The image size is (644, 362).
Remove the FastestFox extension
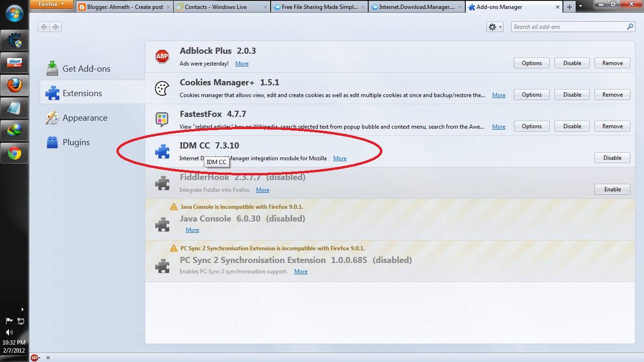[x=612, y=126]
